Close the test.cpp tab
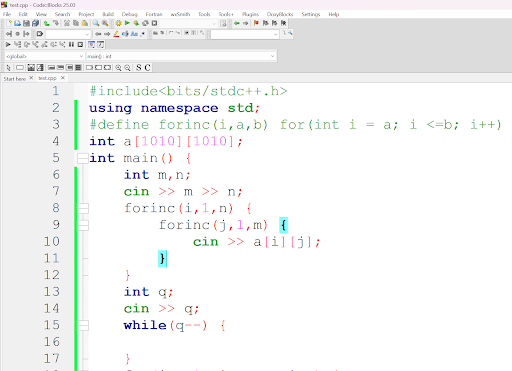 (63, 78)
